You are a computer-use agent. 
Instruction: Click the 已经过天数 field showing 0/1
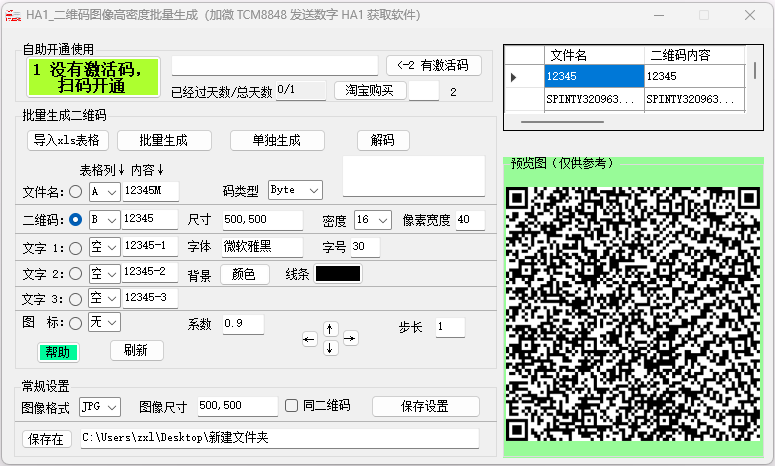tap(301, 90)
